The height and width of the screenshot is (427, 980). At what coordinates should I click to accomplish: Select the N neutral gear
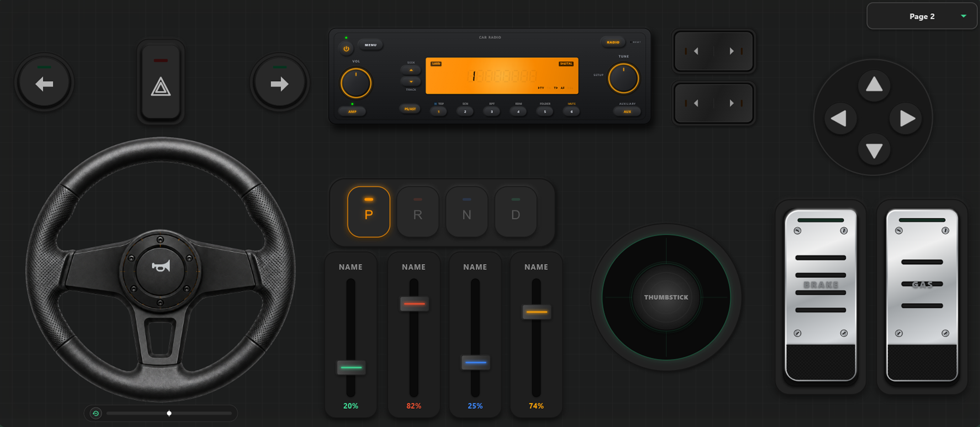467,212
